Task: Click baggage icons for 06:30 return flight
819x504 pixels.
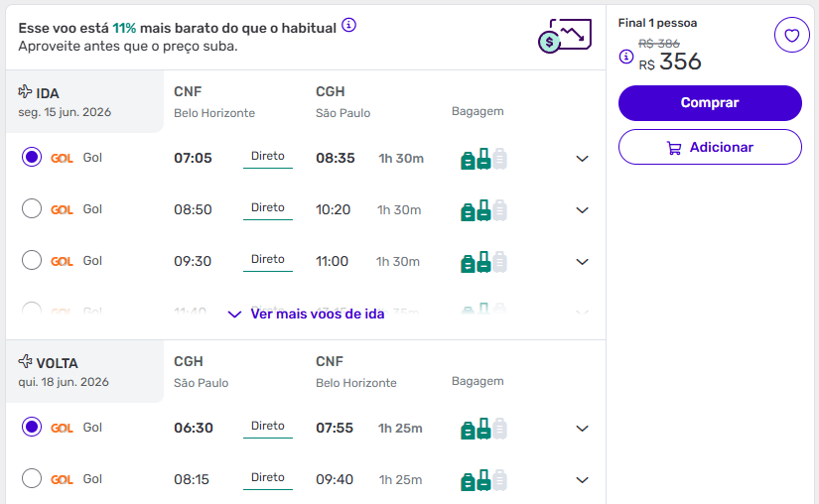Action: (x=483, y=429)
